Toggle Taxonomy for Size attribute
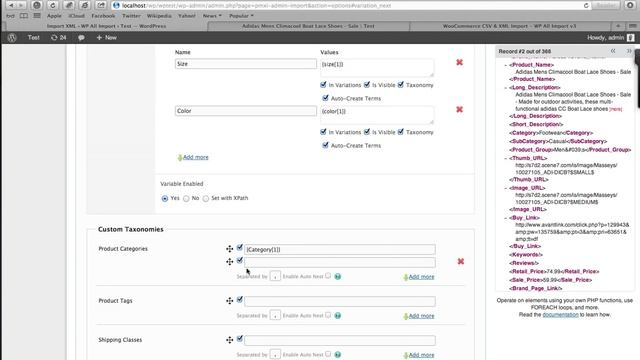This screenshot has width=640, height=360. pyautogui.click(x=401, y=84)
